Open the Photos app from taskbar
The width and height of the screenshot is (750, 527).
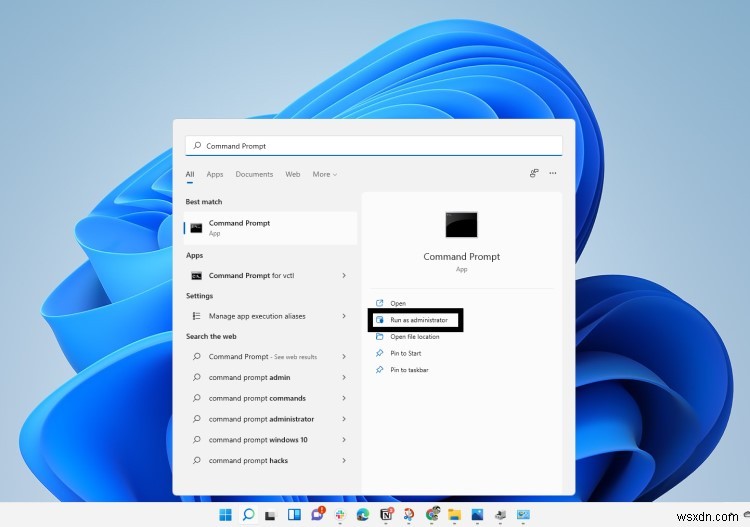(477, 515)
